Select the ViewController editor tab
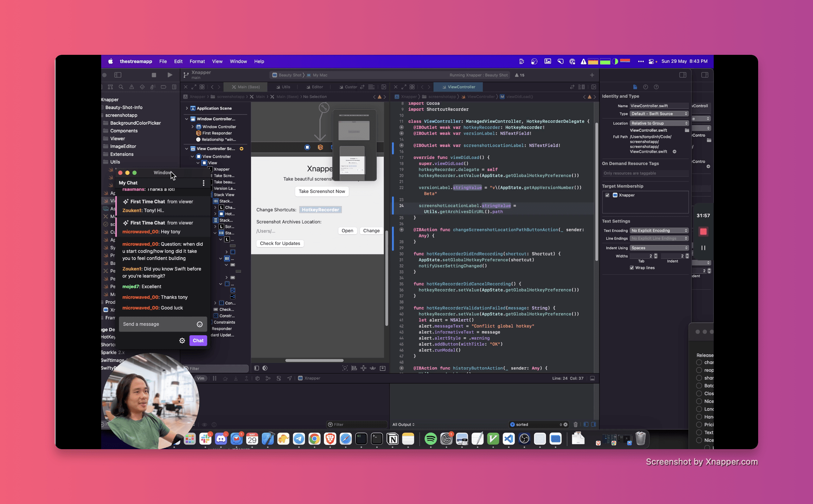 458,87
